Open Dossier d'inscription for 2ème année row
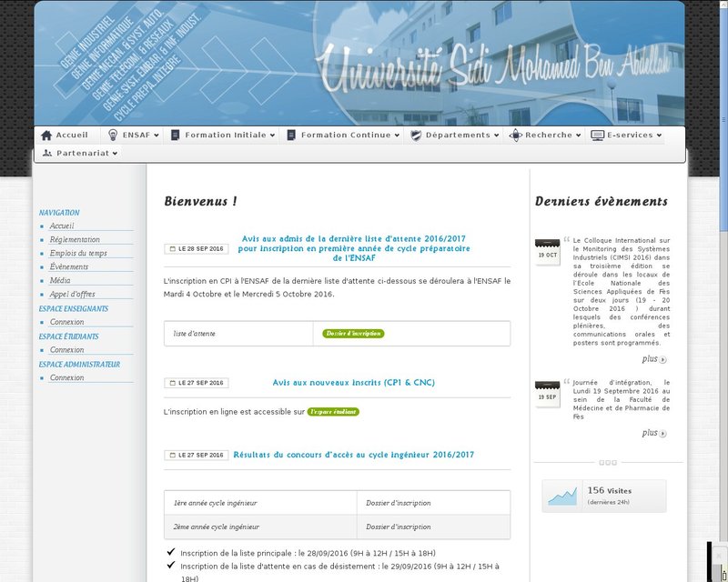Image resolution: width=728 pixels, height=582 pixels. [399, 527]
